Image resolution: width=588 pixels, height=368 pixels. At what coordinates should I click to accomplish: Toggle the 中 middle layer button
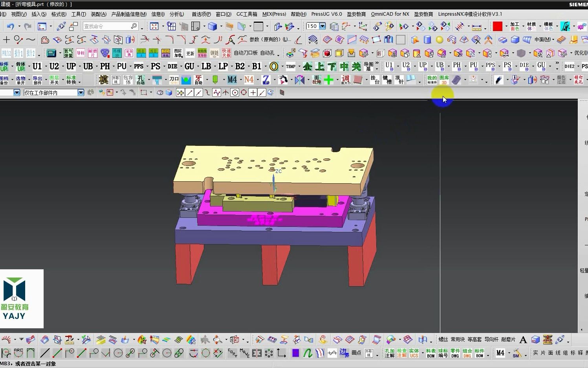344,66
